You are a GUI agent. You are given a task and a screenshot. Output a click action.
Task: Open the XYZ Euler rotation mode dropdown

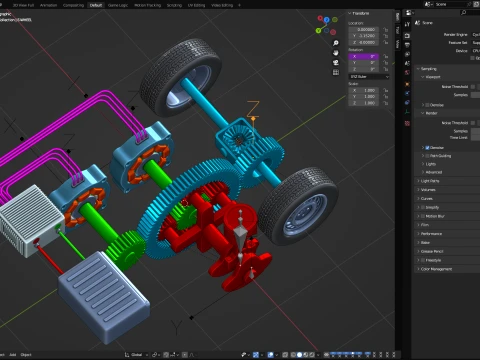(x=369, y=77)
